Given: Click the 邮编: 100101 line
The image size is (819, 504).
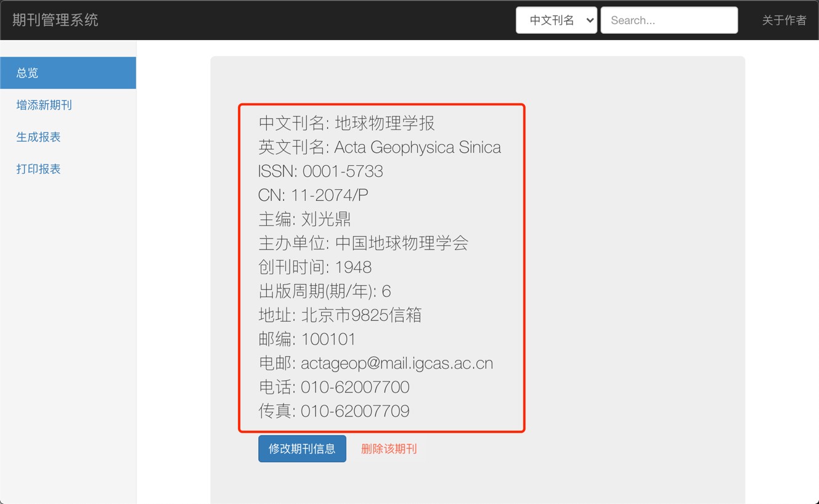Looking at the screenshot, I should click(307, 339).
